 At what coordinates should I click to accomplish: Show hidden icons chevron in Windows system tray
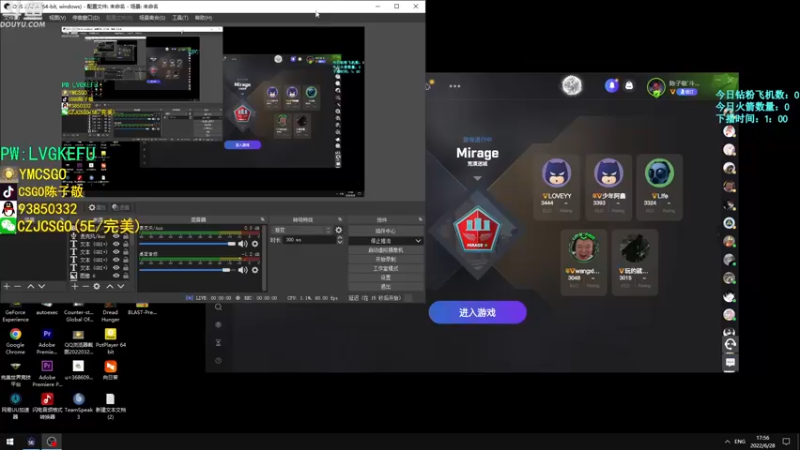point(727,441)
